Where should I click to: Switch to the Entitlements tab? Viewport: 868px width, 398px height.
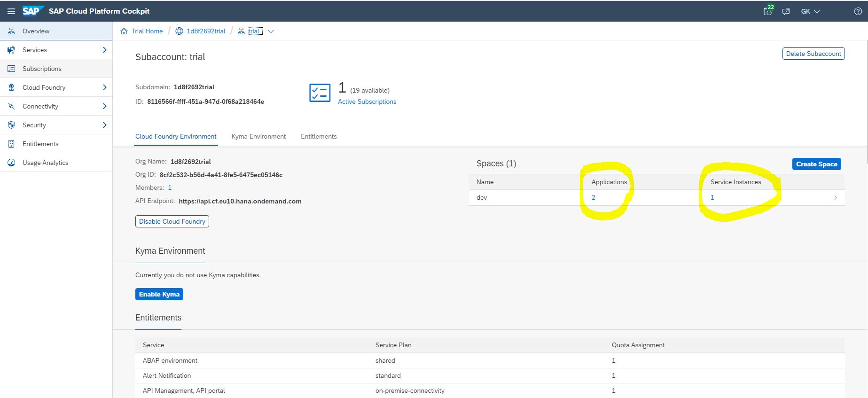coord(319,136)
